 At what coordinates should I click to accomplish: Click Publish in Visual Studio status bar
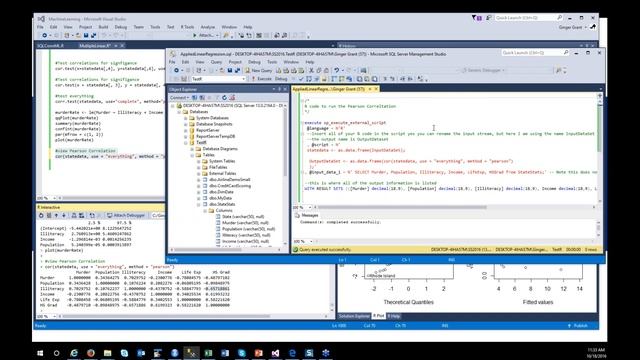[x=578, y=326]
